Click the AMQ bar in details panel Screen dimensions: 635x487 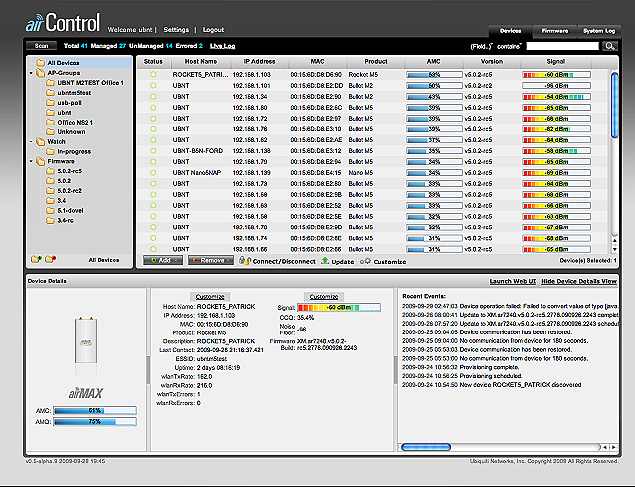tap(95, 421)
